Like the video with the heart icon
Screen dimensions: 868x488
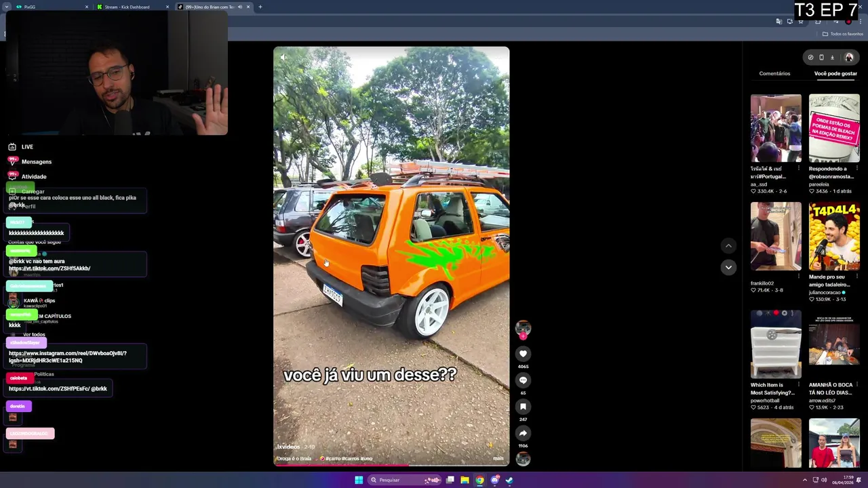(x=523, y=354)
